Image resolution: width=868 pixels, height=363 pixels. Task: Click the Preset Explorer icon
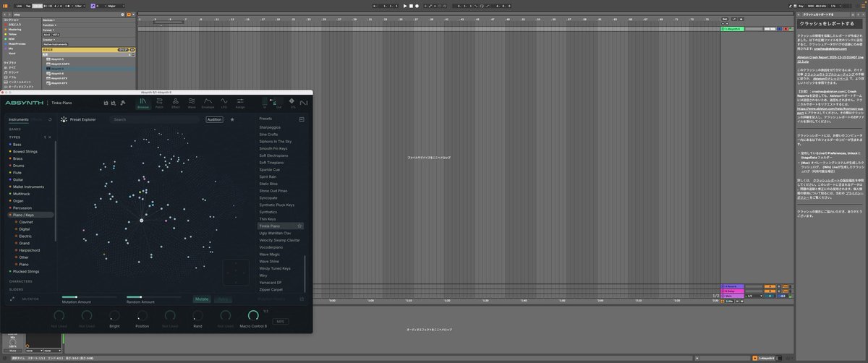[x=64, y=119]
